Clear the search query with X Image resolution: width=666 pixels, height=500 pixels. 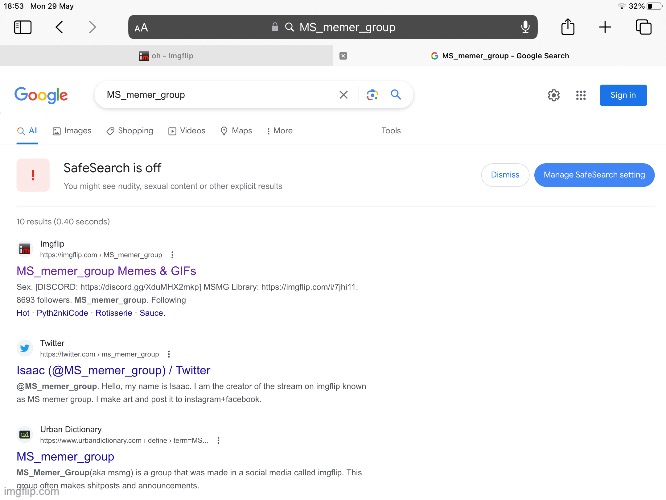click(344, 95)
